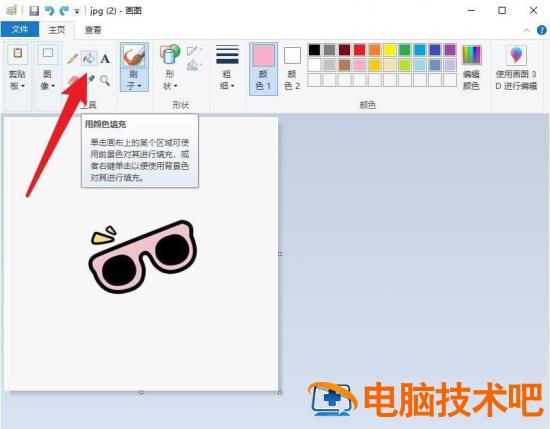Open the Customize Quick Access Toolbar arrow
550x429 pixels.
[x=77, y=12]
